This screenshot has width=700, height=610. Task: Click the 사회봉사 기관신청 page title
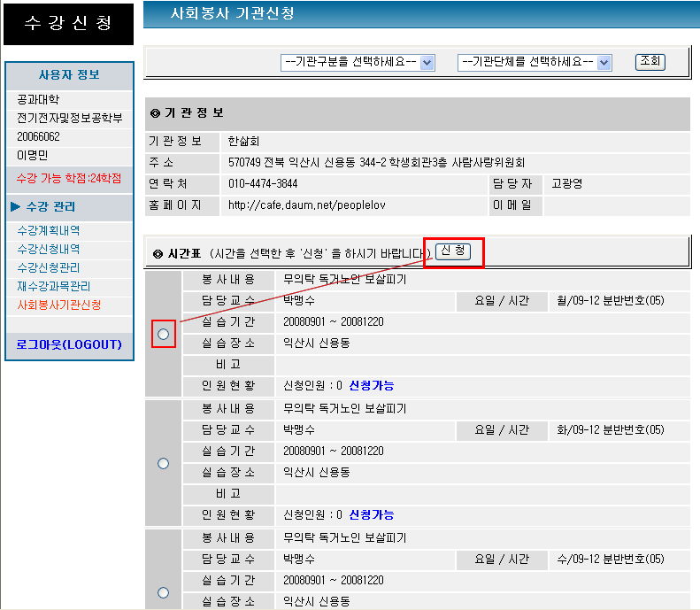(x=232, y=13)
